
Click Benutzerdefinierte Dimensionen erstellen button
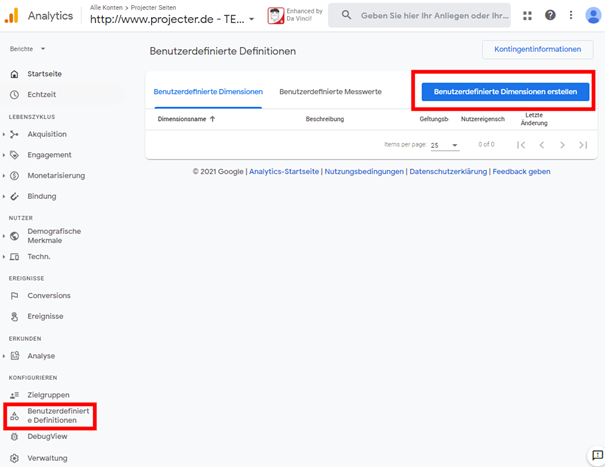coord(505,91)
